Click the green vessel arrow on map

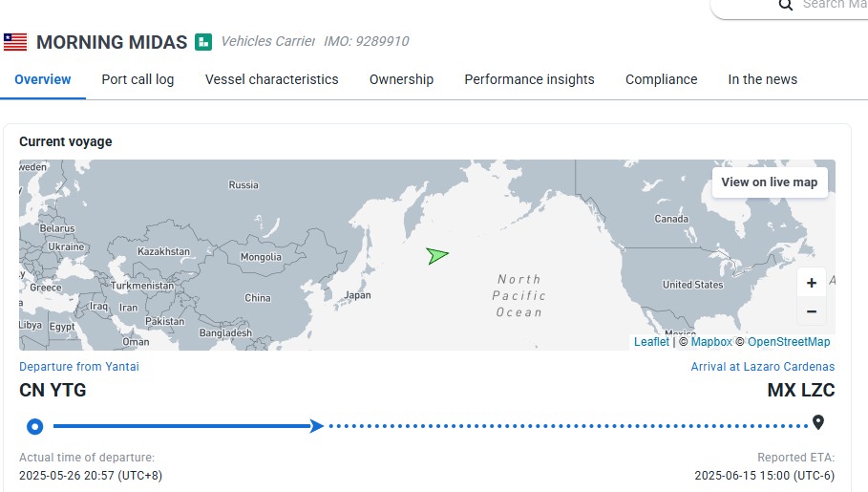click(436, 255)
